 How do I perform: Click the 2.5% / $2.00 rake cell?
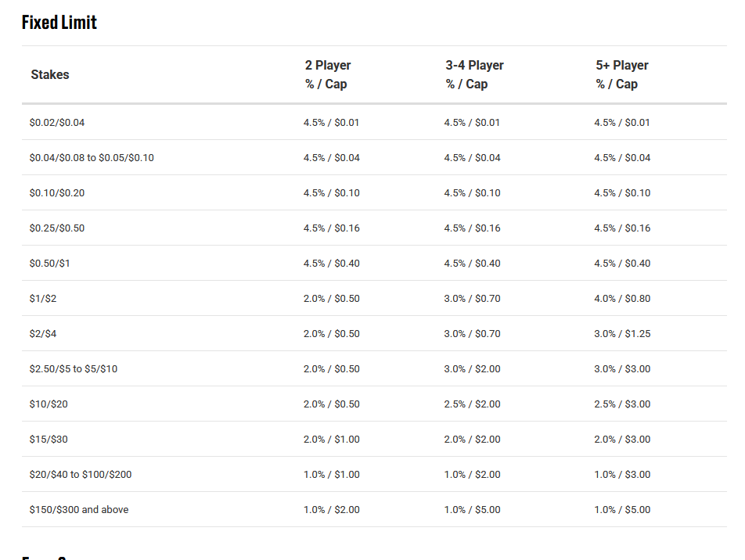[x=472, y=404]
